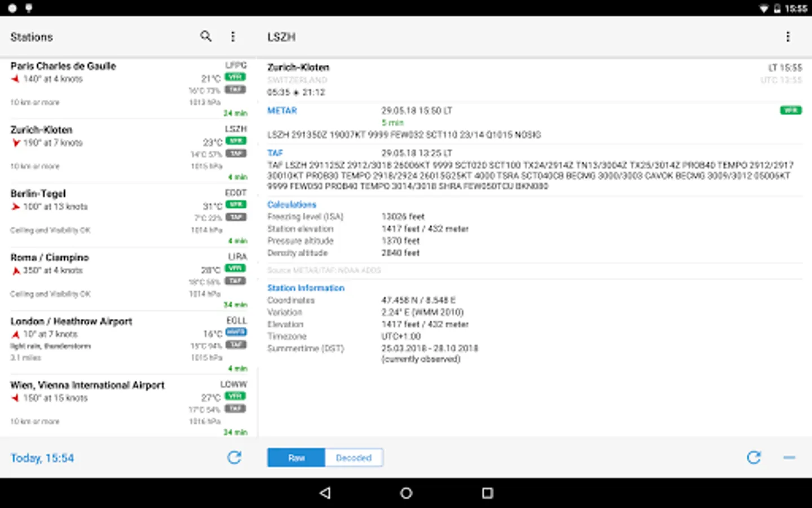Tap the status bar clock
The width and height of the screenshot is (812, 508).
pos(796,8)
